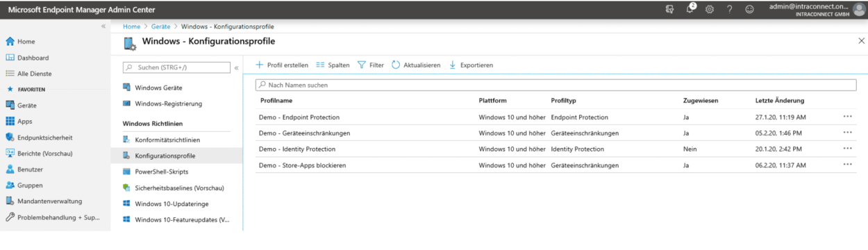Click Nein value in Identity Protection row
Screen dimensions: 868x250
coord(690,149)
